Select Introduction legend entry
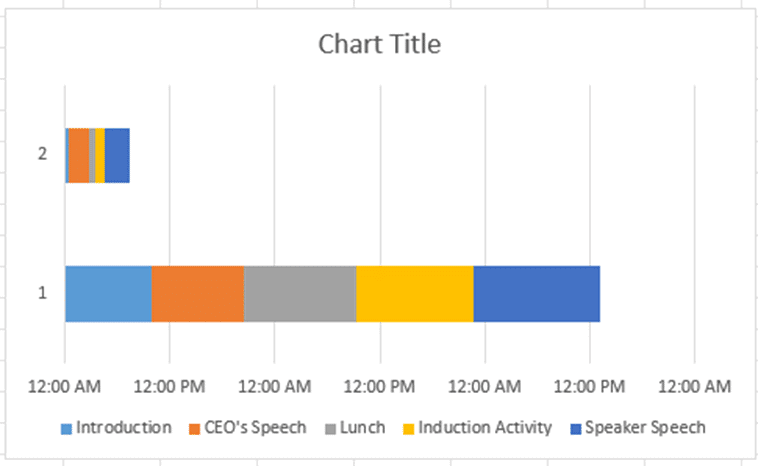 (123, 428)
